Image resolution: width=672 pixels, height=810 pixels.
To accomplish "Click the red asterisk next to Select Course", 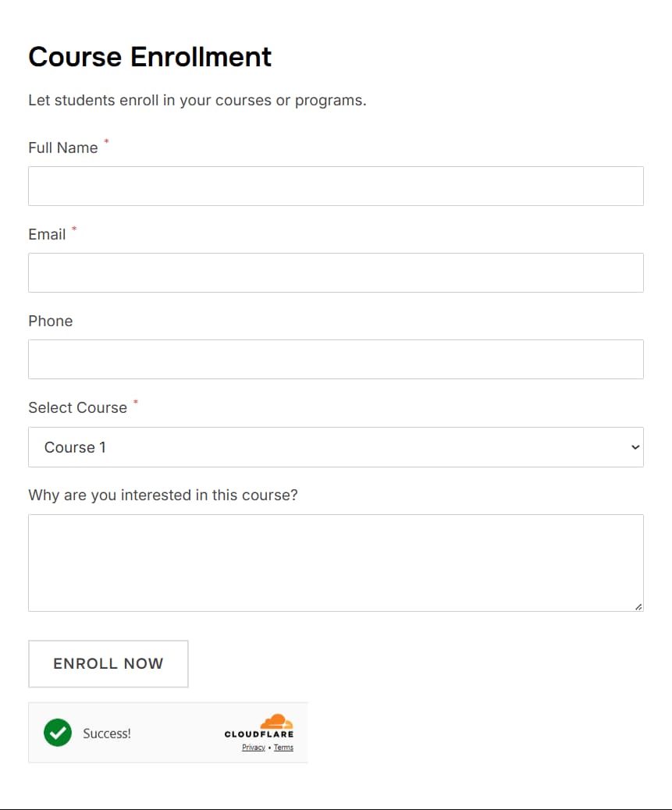I will coord(135,401).
